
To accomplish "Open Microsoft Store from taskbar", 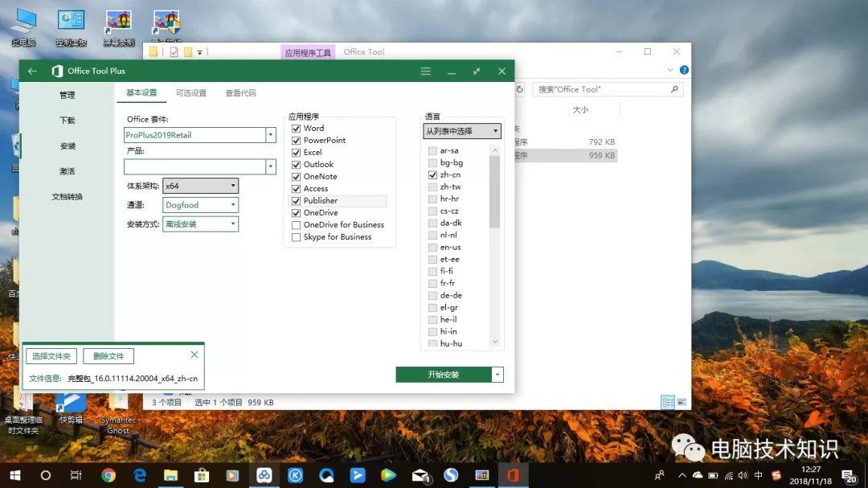I will [x=202, y=475].
